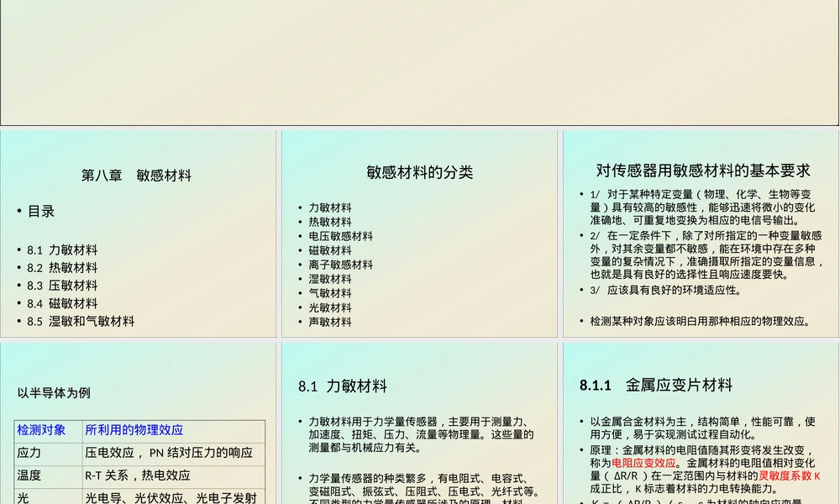Click 气敏材料 bullet
This screenshot has height=504, width=840.
[x=330, y=293]
